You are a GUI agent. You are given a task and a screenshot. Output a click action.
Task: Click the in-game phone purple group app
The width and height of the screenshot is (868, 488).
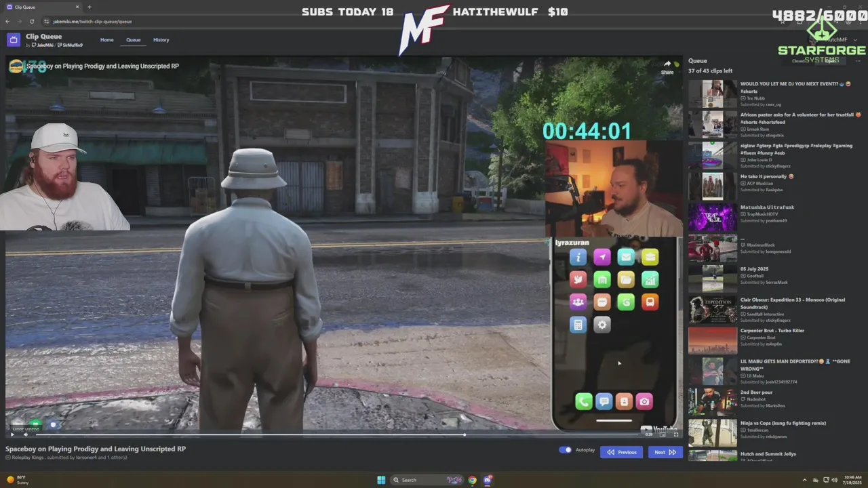pos(578,302)
